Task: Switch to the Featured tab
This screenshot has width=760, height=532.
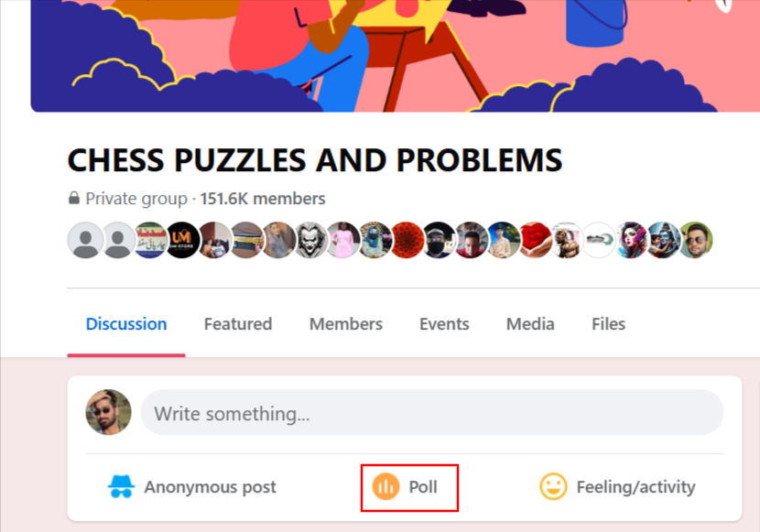Action: [237, 323]
